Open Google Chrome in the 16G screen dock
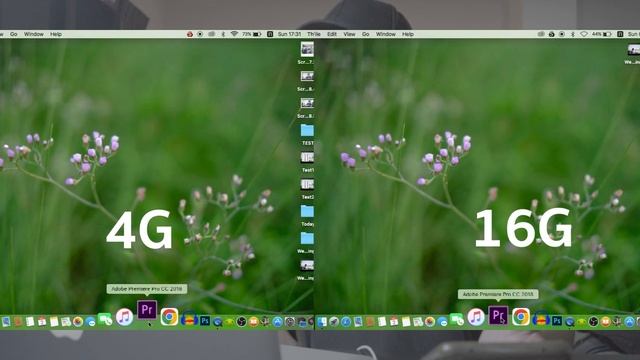The width and height of the screenshot is (640, 360). 521,317
